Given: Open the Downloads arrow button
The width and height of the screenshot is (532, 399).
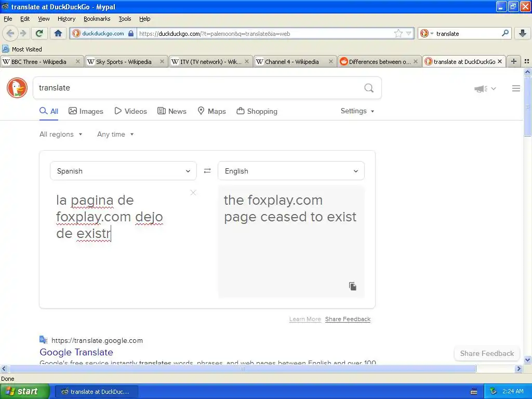Looking at the screenshot, I should pyautogui.click(x=523, y=33).
